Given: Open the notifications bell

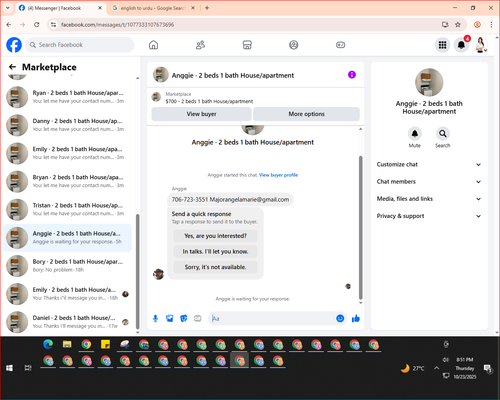Looking at the screenshot, I should click(x=461, y=45).
